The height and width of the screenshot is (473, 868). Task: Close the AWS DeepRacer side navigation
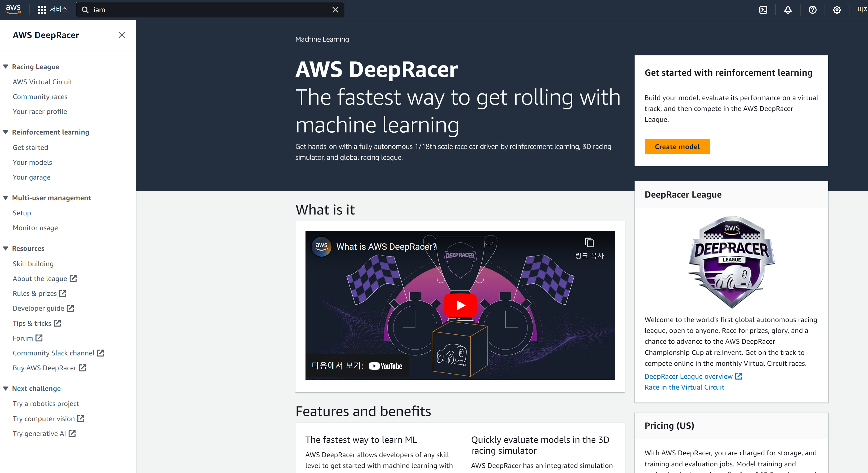[x=122, y=35]
